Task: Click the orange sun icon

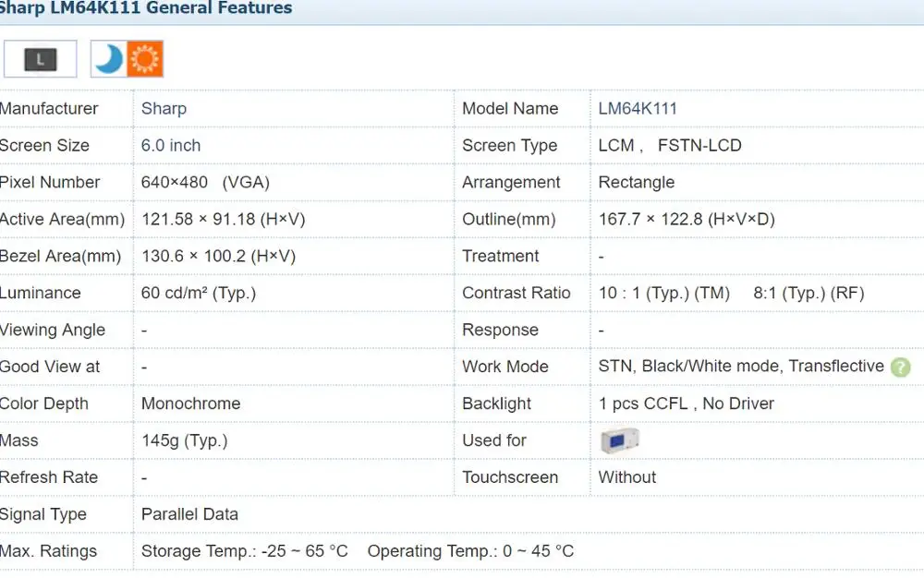Action: coord(145,59)
